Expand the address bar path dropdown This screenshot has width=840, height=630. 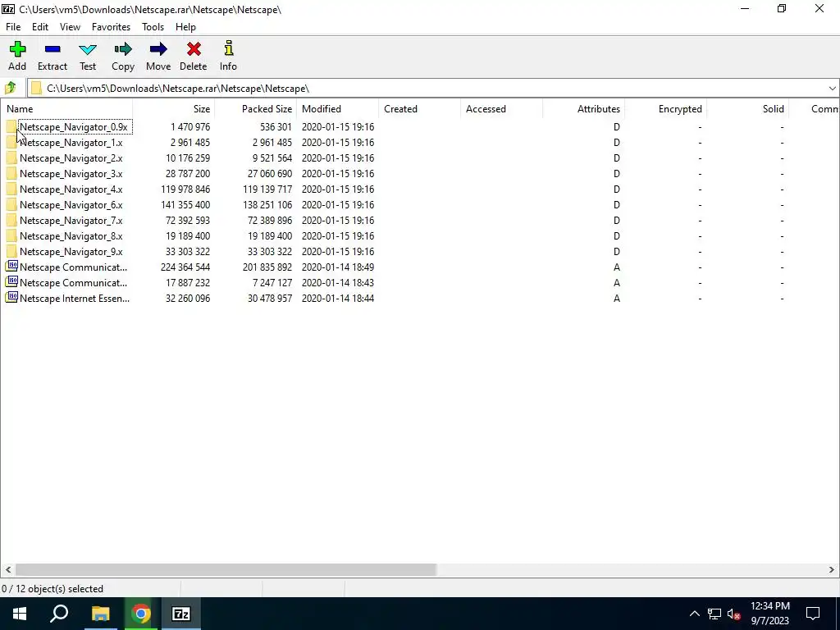tap(832, 89)
